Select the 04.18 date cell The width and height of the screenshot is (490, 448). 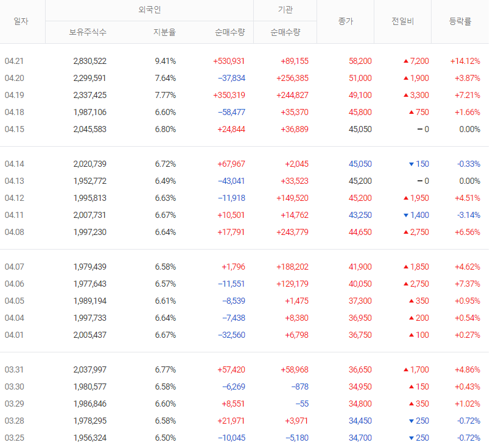pos(14,112)
